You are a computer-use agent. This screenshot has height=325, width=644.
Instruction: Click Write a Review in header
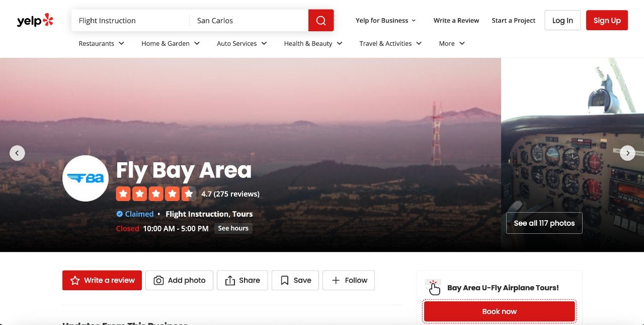[456, 21]
